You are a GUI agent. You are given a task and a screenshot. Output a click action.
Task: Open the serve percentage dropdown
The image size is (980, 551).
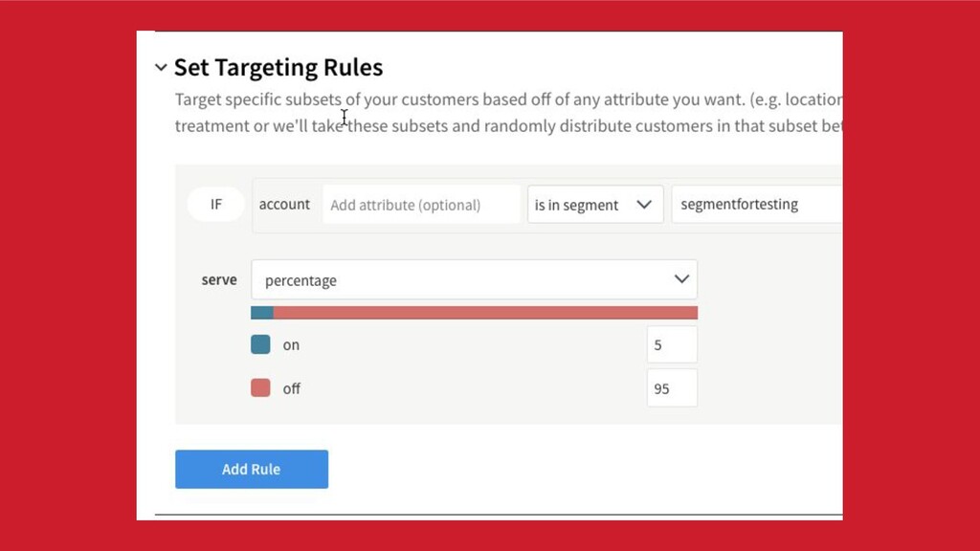tap(474, 280)
